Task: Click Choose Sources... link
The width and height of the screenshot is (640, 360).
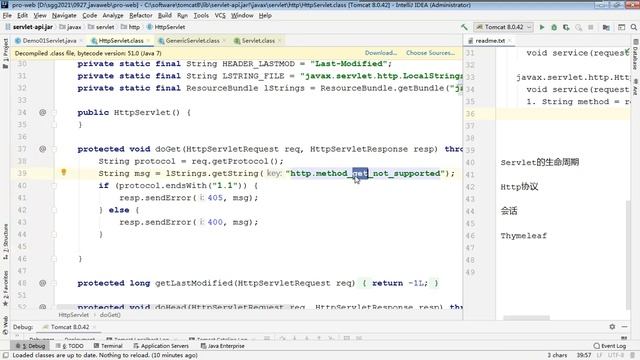Action: pos(430,53)
